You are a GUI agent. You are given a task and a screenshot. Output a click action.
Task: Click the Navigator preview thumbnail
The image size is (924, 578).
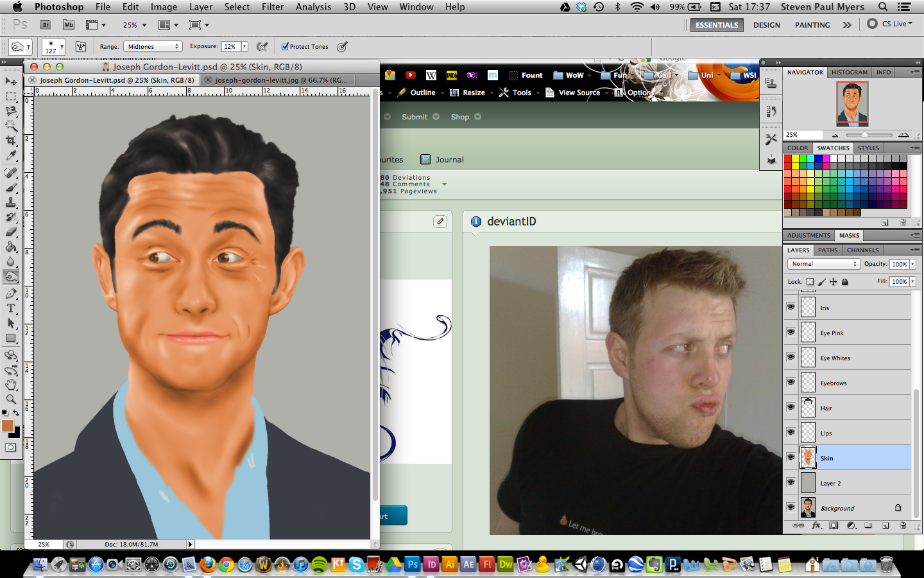click(852, 103)
